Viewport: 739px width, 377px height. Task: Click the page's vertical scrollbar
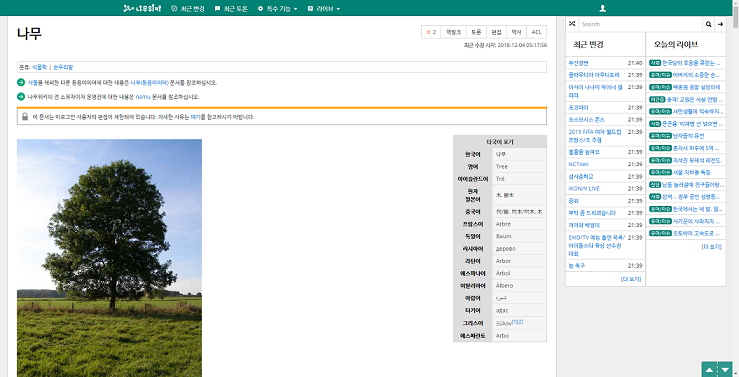coord(736,188)
